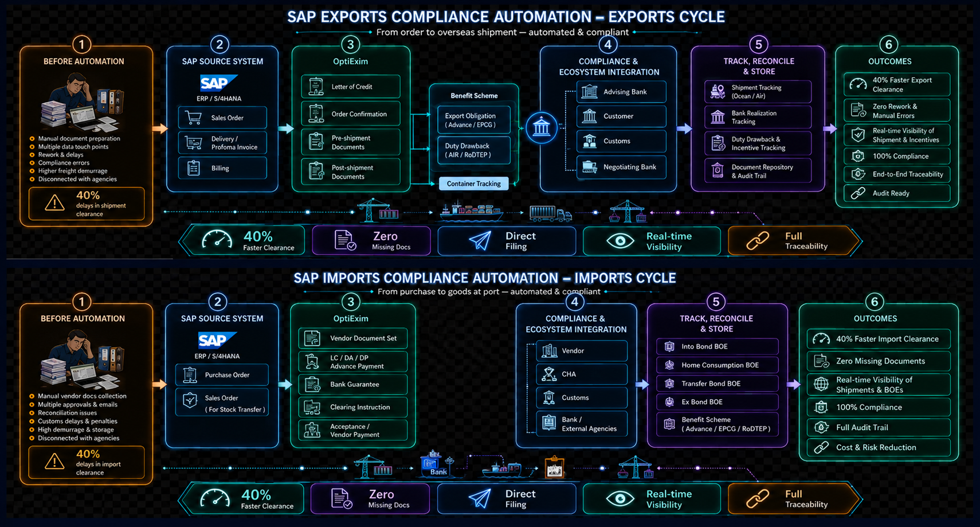Click the "SAP IMPORTS COMPLIANCE AUTOMATION – IMPORTS CYCLE" heading

tap(485, 278)
